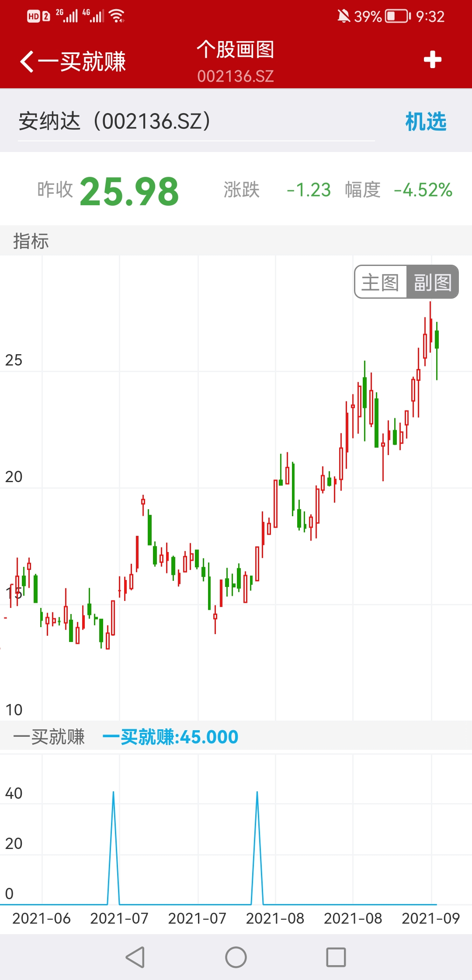This screenshot has height=980, width=472.
Task: Tap the 一买就赚 indicator name label
Action: click(49, 737)
